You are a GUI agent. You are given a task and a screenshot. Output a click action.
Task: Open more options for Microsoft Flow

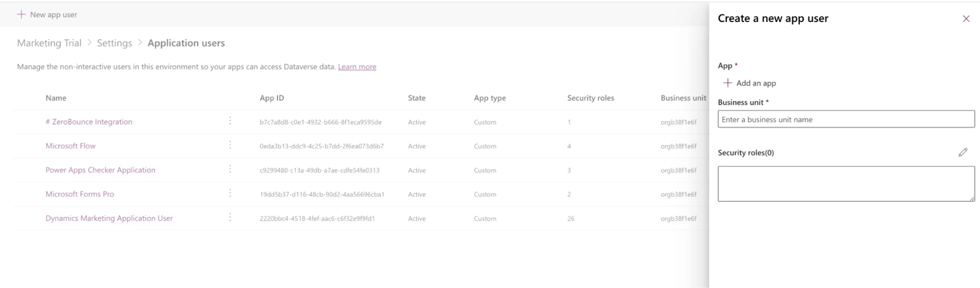230,146
